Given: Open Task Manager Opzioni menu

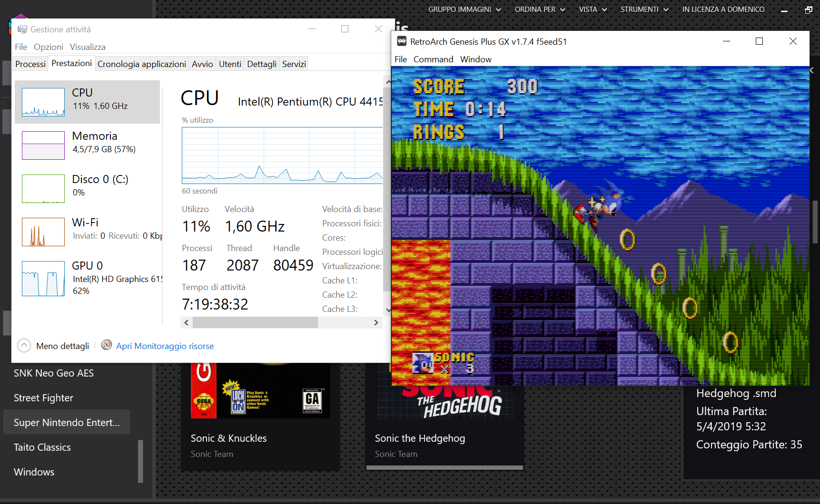Looking at the screenshot, I should click(x=49, y=47).
